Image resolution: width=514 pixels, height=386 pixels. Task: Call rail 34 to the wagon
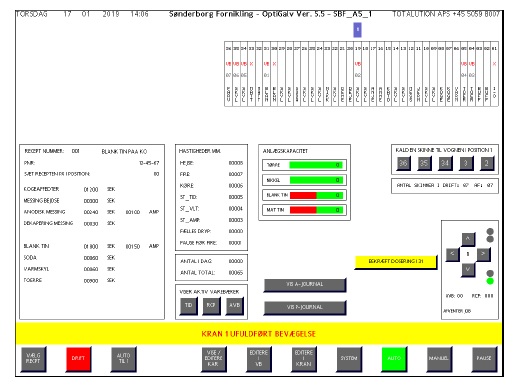[445, 163]
